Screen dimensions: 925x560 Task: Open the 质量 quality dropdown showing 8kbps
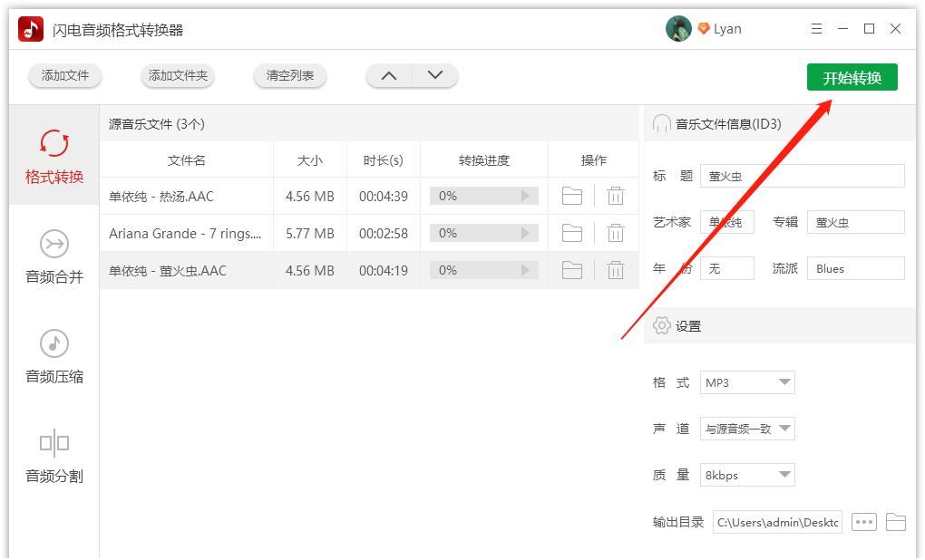tap(746, 474)
